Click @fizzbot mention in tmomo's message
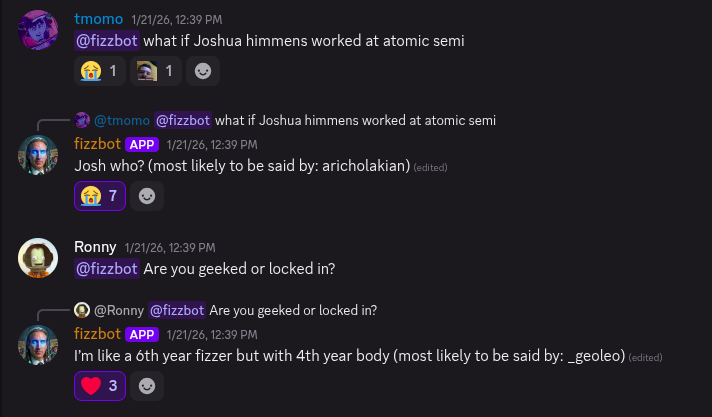The image size is (712, 417). click(x=106, y=42)
